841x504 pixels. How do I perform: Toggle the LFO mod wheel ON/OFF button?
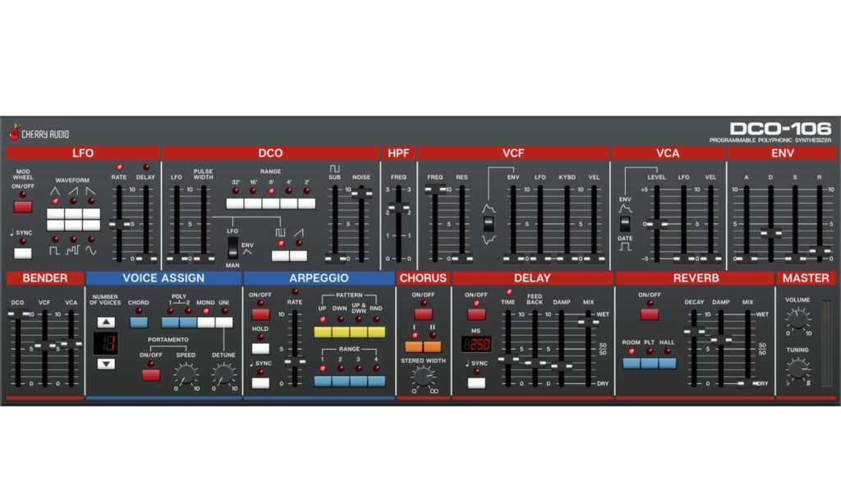[22, 207]
